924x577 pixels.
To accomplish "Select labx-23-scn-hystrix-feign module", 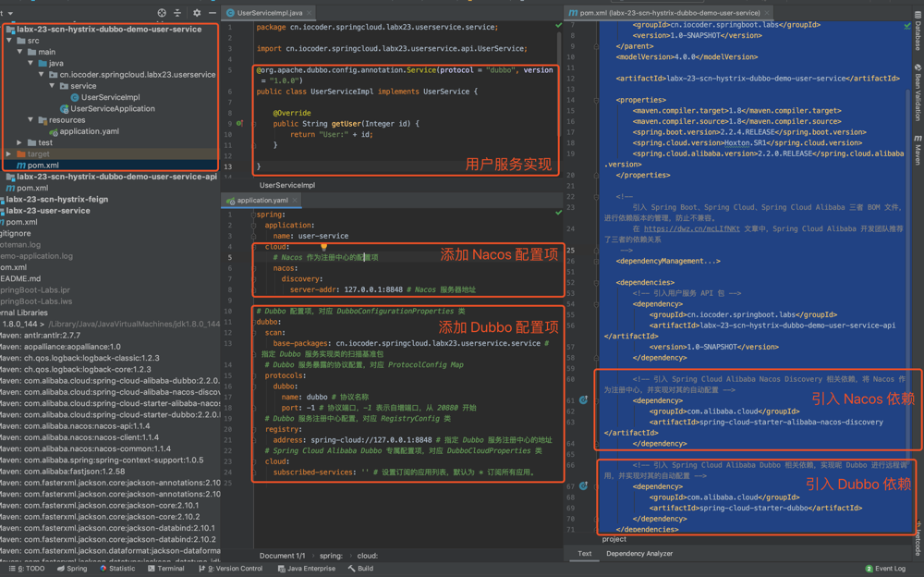I will [57, 200].
